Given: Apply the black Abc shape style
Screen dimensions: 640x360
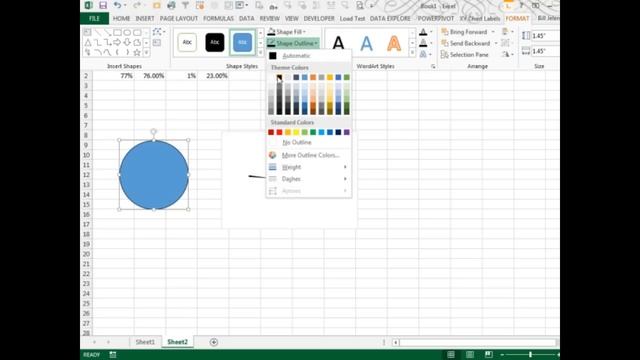Looking at the screenshot, I should pyautogui.click(x=215, y=42).
